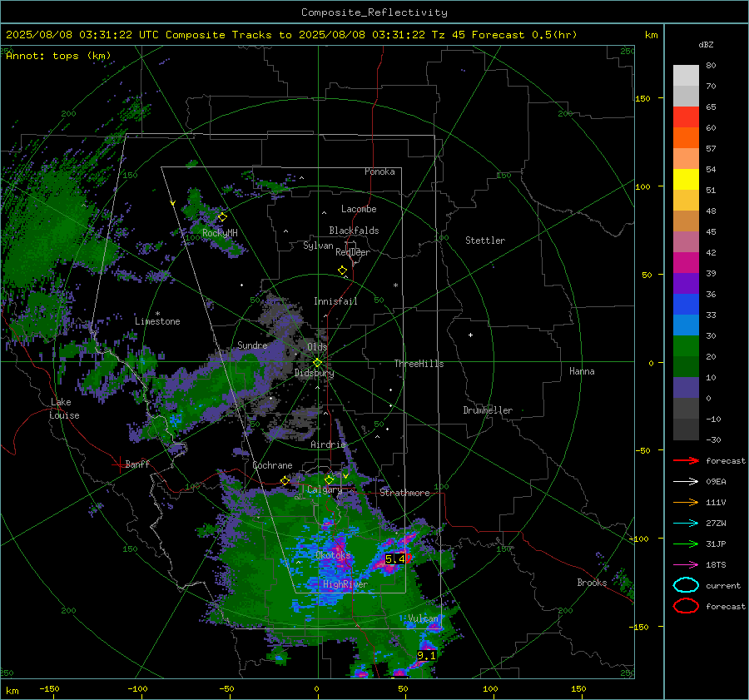Click the tan 45-48 dBZ color swatch
Screen dimensions: 749x700
click(686, 221)
